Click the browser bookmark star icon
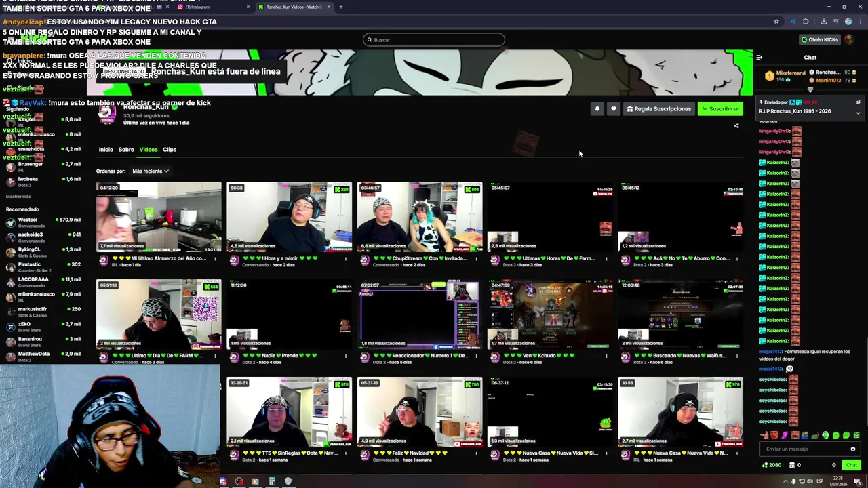 tap(776, 22)
